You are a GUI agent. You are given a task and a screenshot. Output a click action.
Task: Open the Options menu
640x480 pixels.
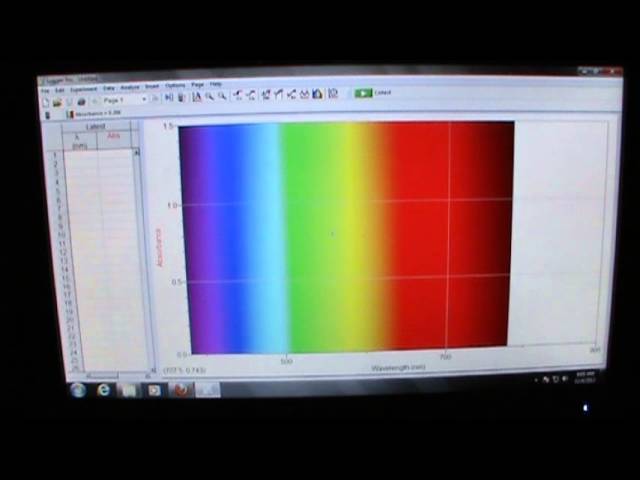[x=175, y=86]
